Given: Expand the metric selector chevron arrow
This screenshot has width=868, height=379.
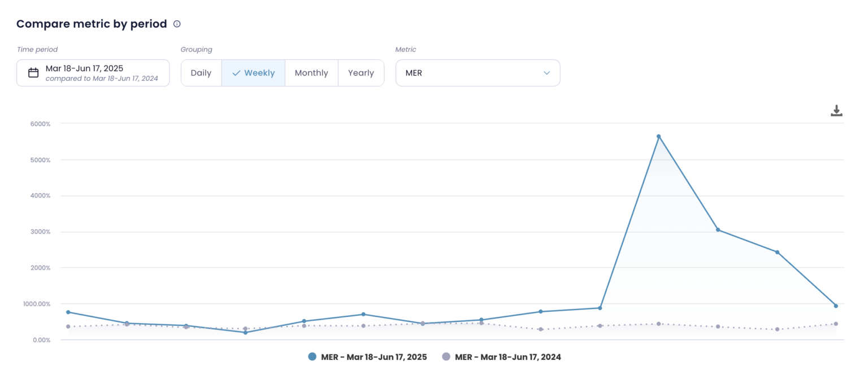Looking at the screenshot, I should pyautogui.click(x=546, y=73).
